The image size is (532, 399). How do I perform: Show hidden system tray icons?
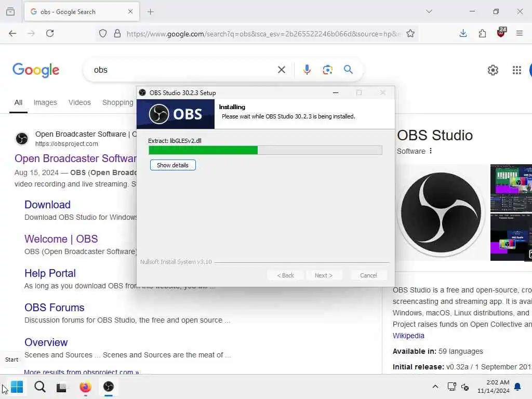tap(435, 387)
